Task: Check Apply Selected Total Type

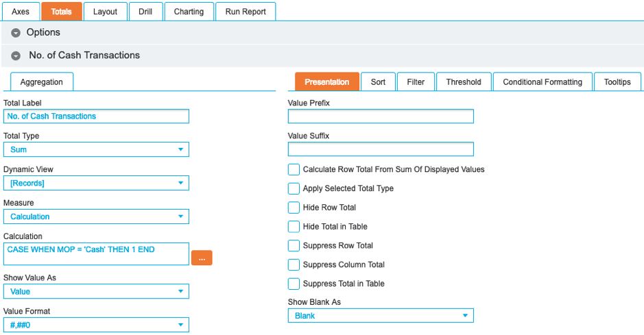Action: pyautogui.click(x=294, y=188)
